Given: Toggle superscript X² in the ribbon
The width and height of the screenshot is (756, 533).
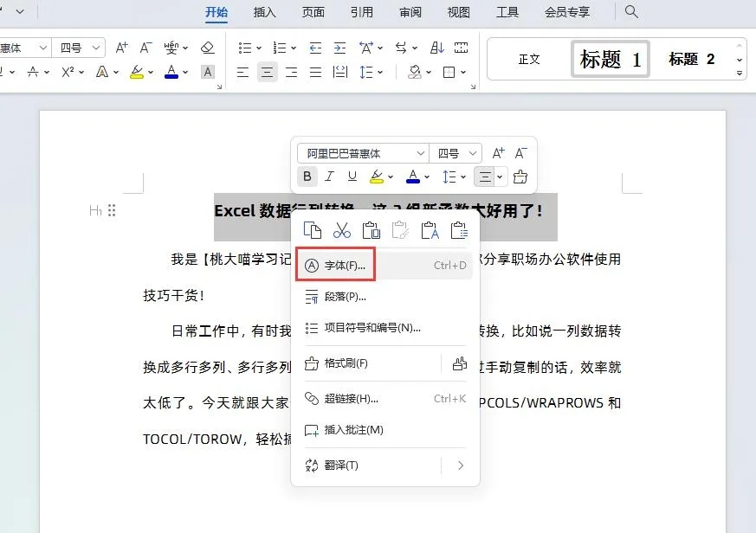Looking at the screenshot, I should click(68, 72).
